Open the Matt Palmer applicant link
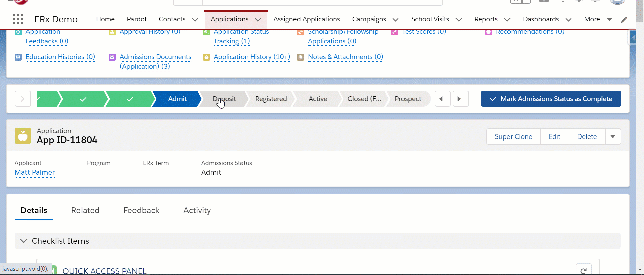The height and width of the screenshot is (275, 644). pyautogui.click(x=35, y=172)
